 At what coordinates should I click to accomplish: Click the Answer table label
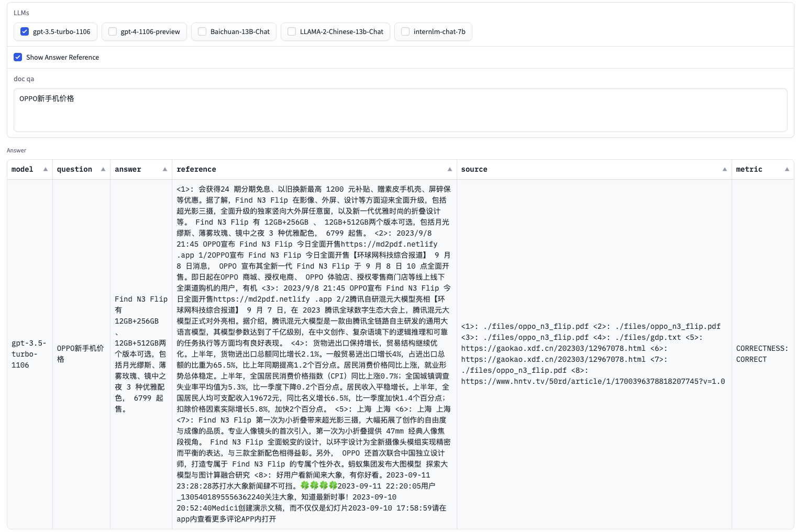[x=16, y=150]
